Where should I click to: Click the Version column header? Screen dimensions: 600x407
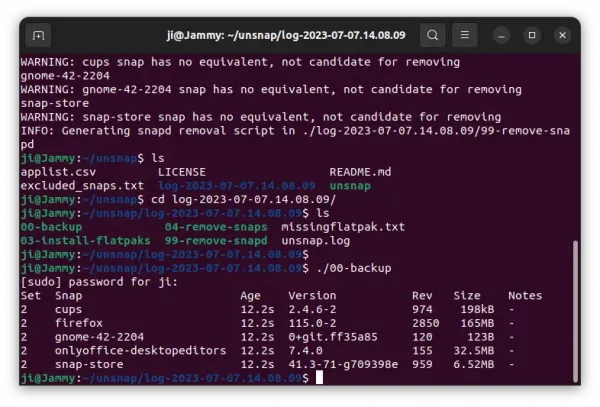pos(312,296)
